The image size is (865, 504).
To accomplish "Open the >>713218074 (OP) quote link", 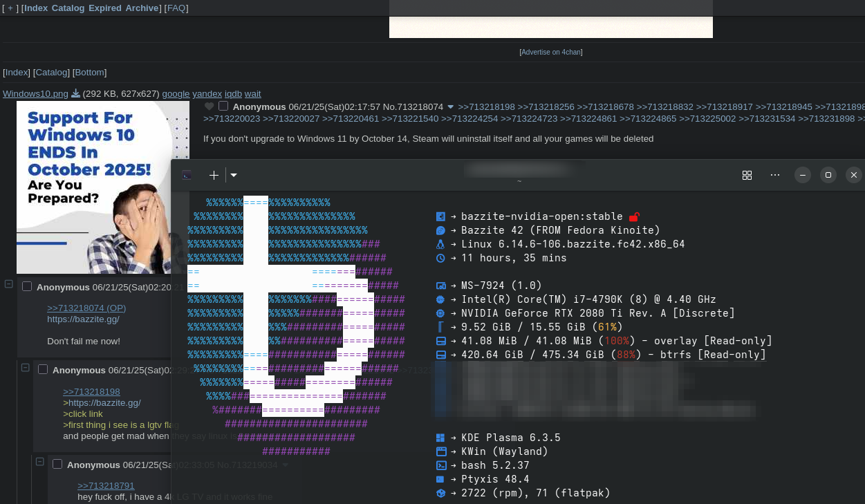I will click(86, 308).
